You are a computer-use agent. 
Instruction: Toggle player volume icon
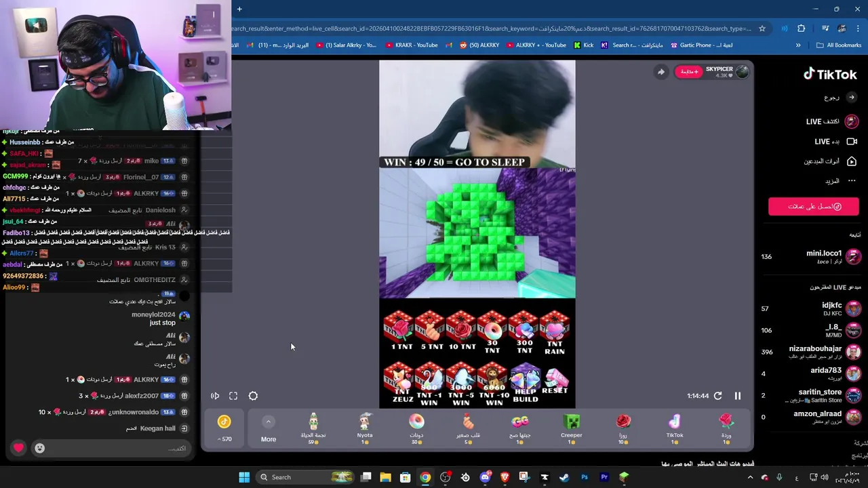215,396
